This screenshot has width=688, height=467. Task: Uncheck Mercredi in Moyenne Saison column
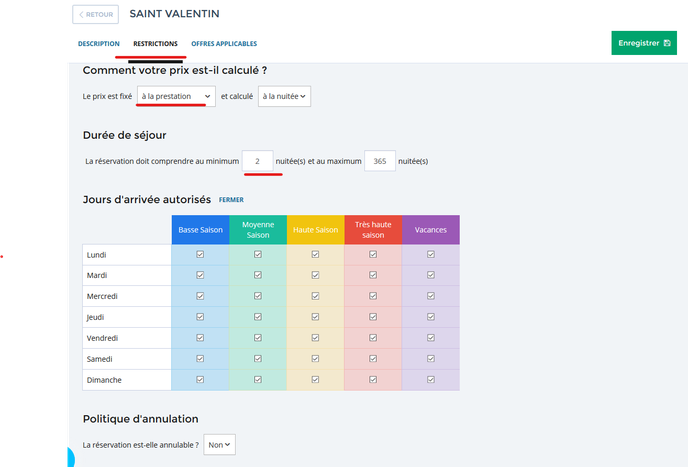coord(258,296)
